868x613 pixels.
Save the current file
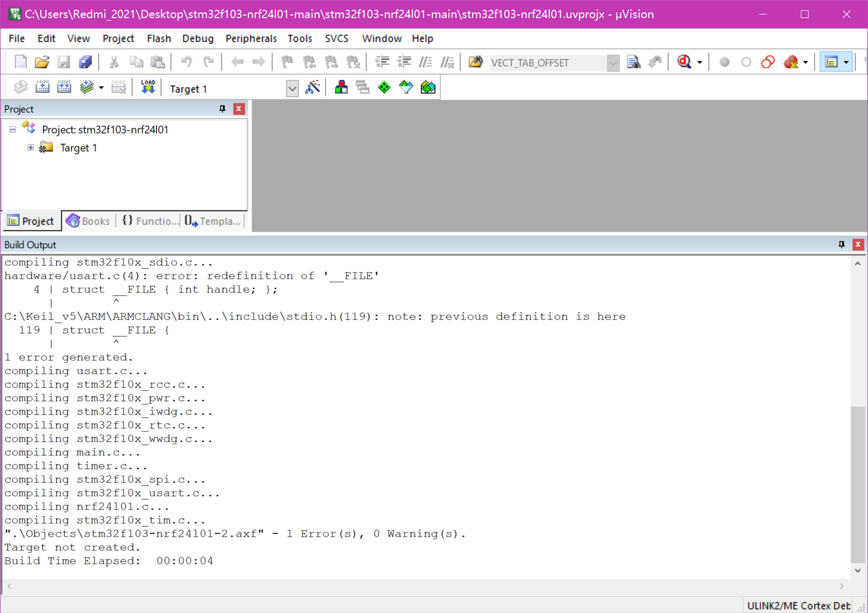pos(64,62)
